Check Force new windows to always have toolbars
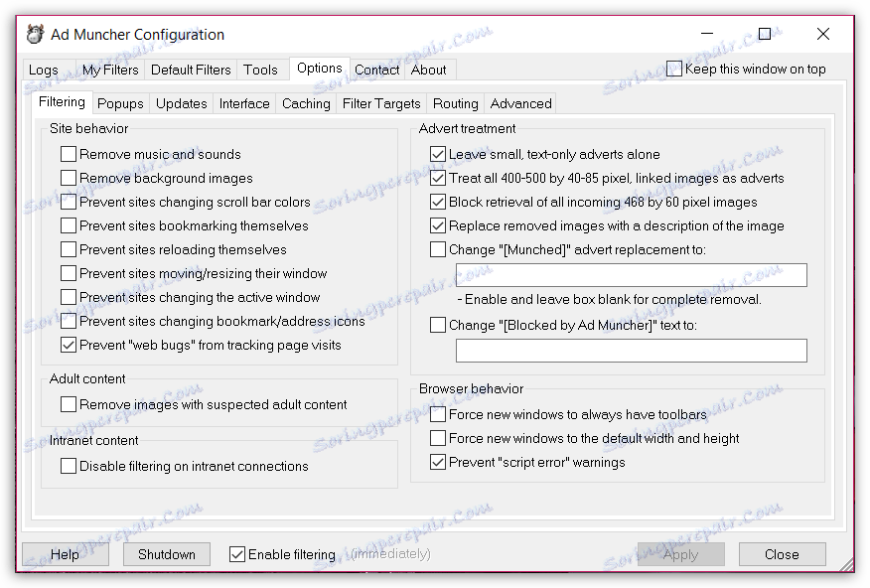 pyautogui.click(x=438, y=414)
